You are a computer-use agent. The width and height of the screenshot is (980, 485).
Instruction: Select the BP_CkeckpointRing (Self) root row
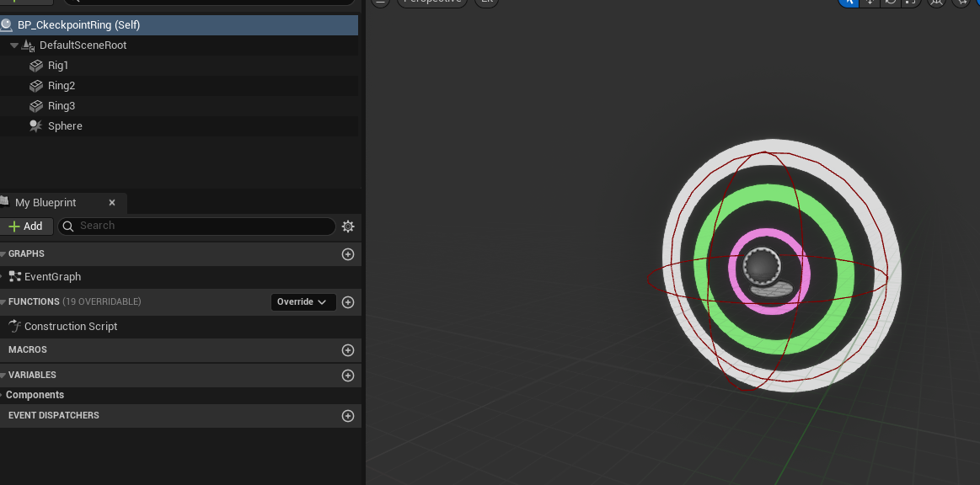click(x=179, y=25)
